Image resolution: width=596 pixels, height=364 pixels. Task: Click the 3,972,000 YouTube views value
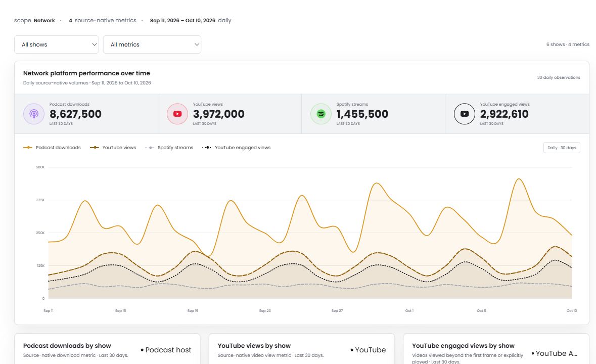(218, 114)
